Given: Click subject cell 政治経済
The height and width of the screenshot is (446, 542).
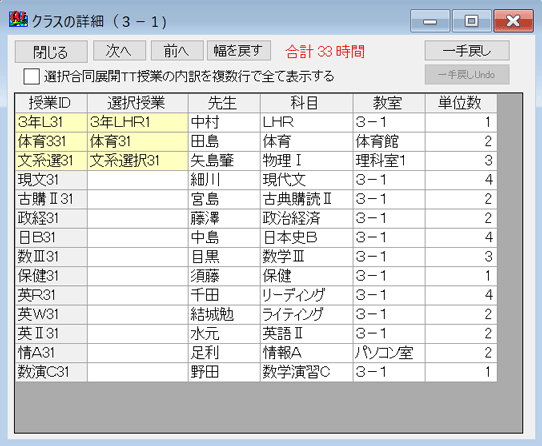Looking at the screenshot, I should [x=307, y=218].
